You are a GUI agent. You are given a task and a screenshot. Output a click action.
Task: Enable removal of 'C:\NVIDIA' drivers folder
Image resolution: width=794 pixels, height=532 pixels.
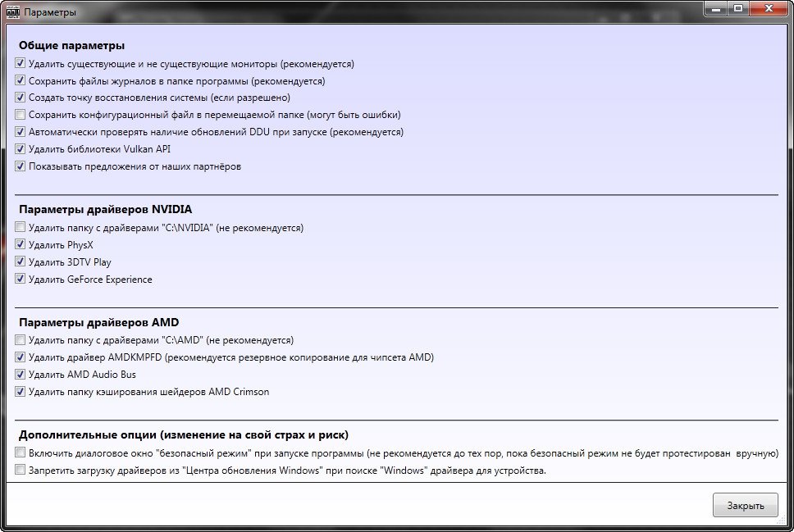point(20,227)
